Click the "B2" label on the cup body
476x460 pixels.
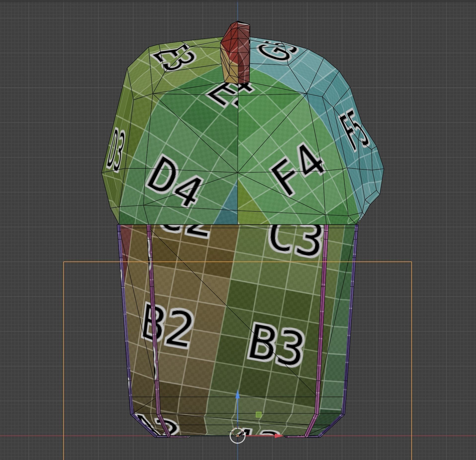click(167, 326)
